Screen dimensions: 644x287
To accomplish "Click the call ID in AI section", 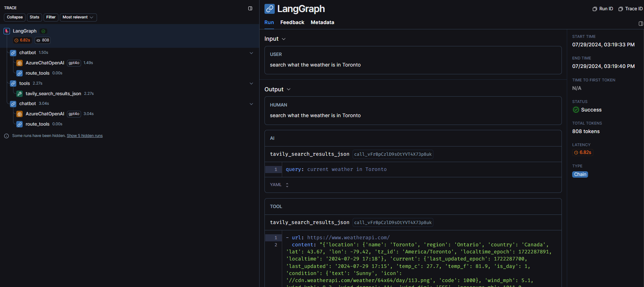I will pos(393,154).
